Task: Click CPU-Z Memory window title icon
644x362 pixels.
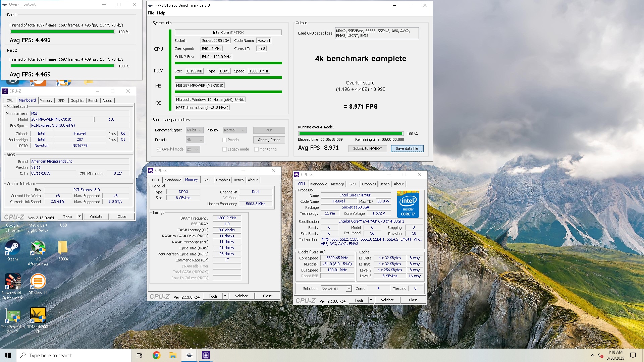Action: click(151, 171)
